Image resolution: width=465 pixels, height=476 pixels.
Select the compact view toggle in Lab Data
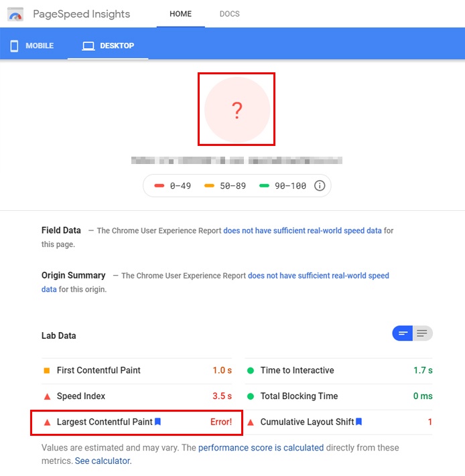403,333
